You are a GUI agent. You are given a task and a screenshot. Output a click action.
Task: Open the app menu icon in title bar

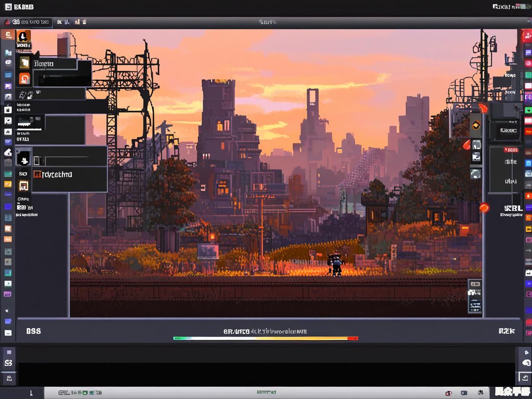[x=8, y=7]
